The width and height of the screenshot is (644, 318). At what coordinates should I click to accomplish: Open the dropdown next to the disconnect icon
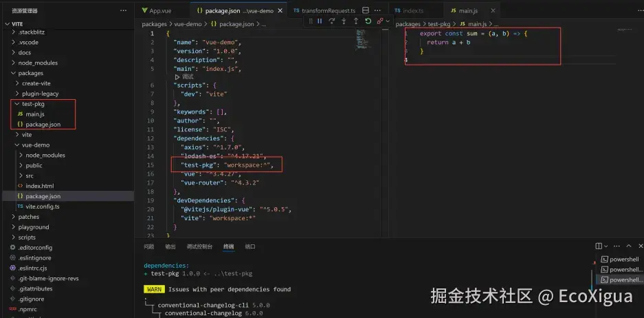(388, 21)
